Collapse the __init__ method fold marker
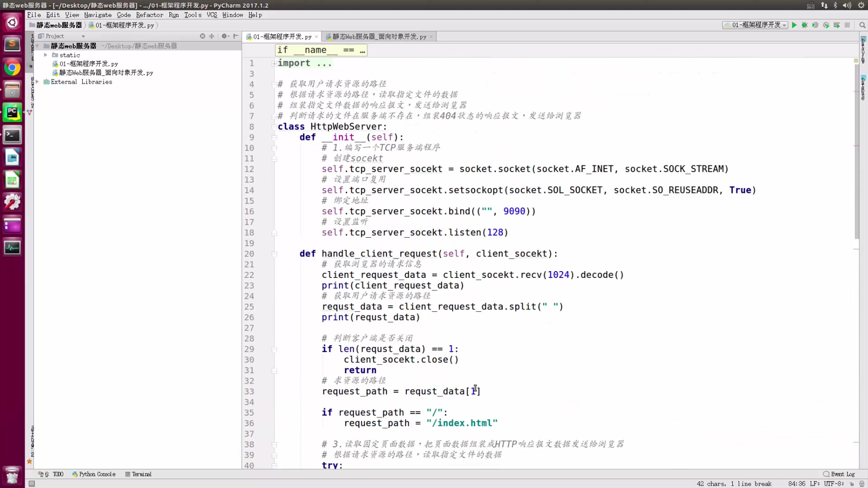 coord(274,137)
